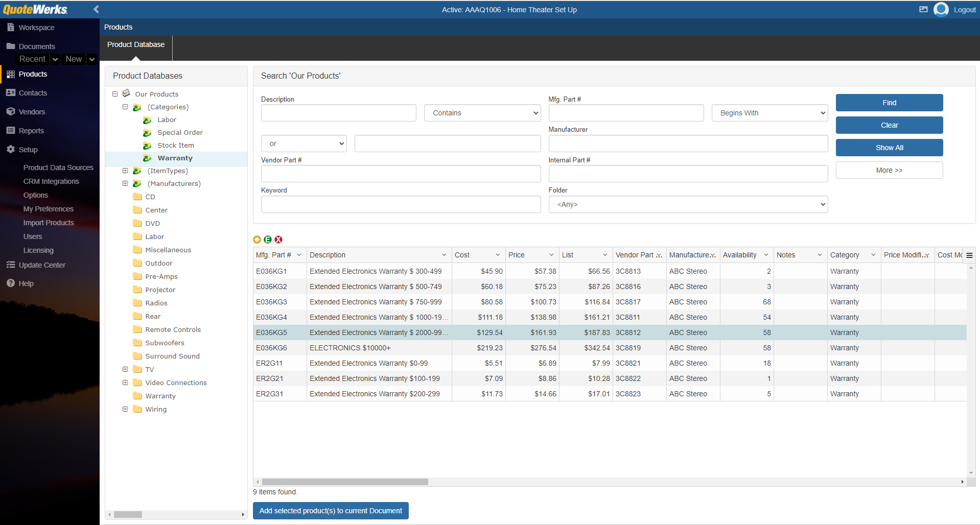Click the Setup gear icon
The height and width of the screenshot is (525, 980).
pos(10,149)
